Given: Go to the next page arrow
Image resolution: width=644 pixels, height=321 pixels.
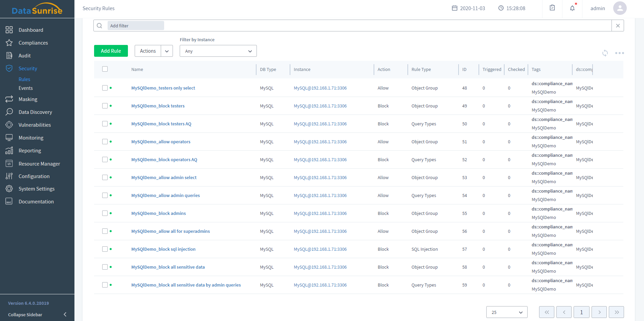Looking at the screenshot, I should pyautogui.click(x=599, y=312).
